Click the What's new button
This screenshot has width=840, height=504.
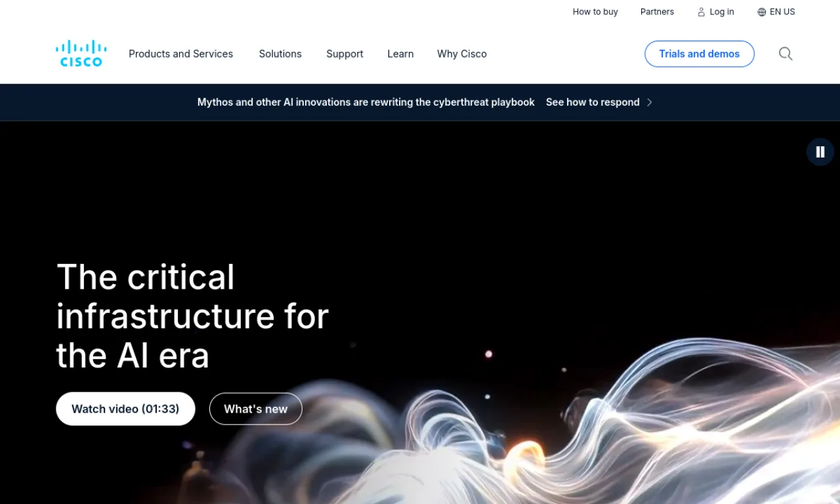[x=256, y=409]
